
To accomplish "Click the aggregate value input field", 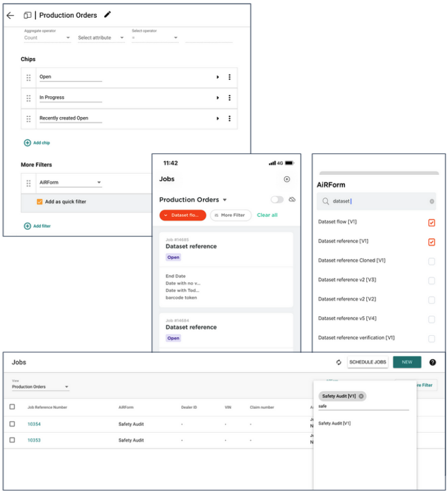I will tap(208, 38).
